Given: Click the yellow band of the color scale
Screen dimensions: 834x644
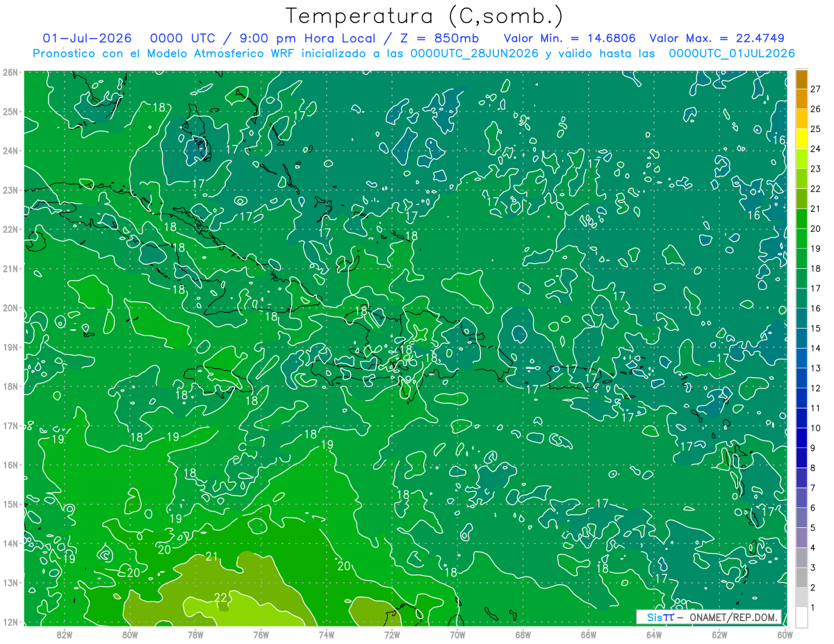Looking at the screenshot, I should coord(801,139).
